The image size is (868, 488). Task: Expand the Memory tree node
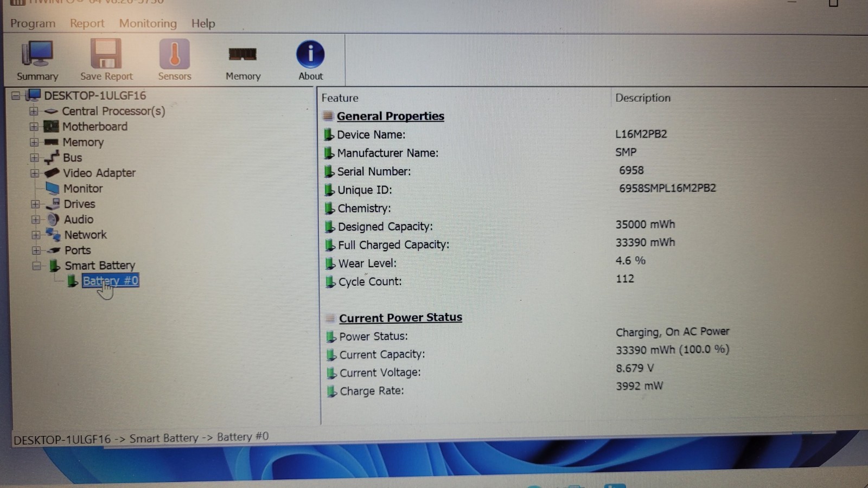click(34, 142)
